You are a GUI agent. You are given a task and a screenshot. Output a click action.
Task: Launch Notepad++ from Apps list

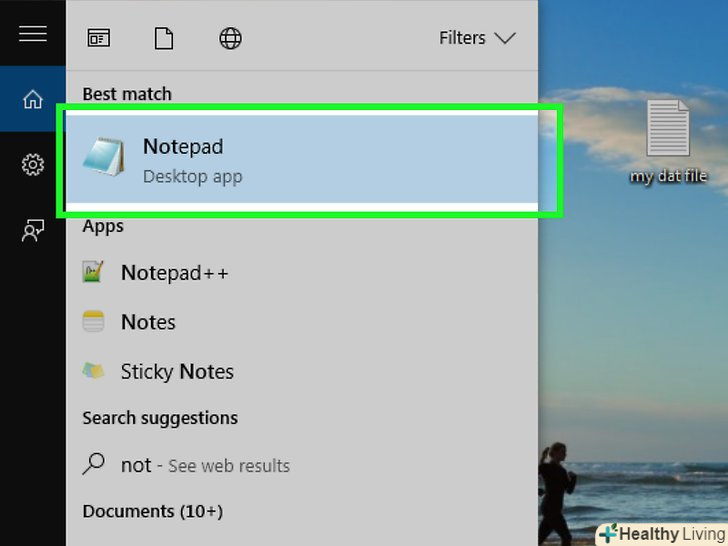(302, 273)
